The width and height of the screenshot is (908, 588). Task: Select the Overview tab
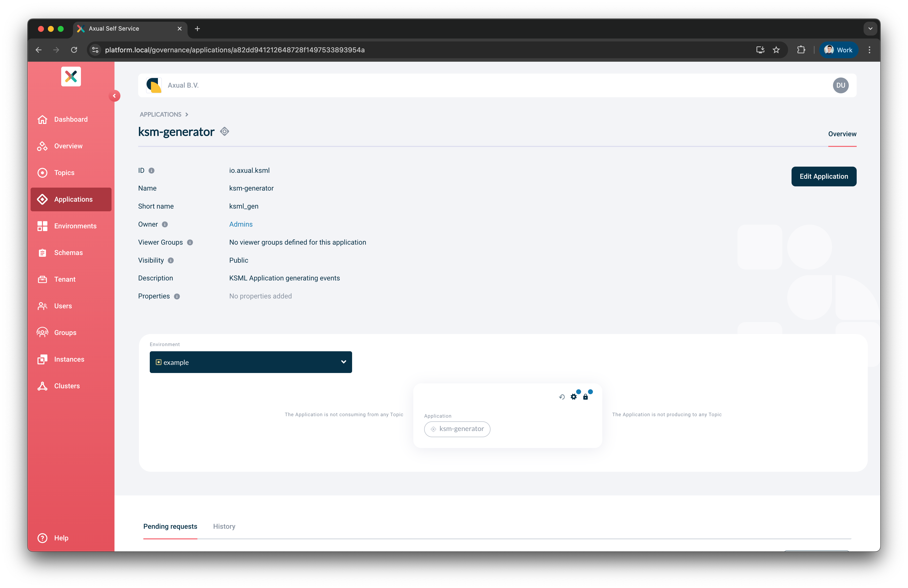pos(842,134)
